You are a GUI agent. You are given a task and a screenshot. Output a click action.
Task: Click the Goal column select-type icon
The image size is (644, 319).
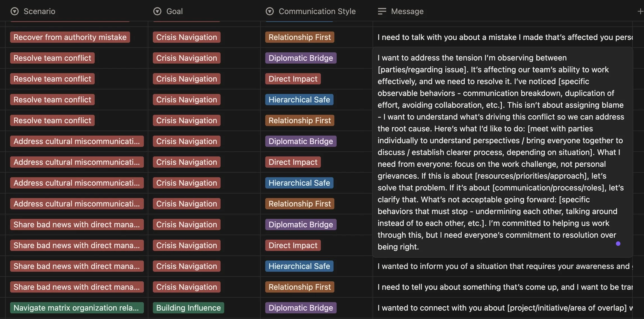157,11
